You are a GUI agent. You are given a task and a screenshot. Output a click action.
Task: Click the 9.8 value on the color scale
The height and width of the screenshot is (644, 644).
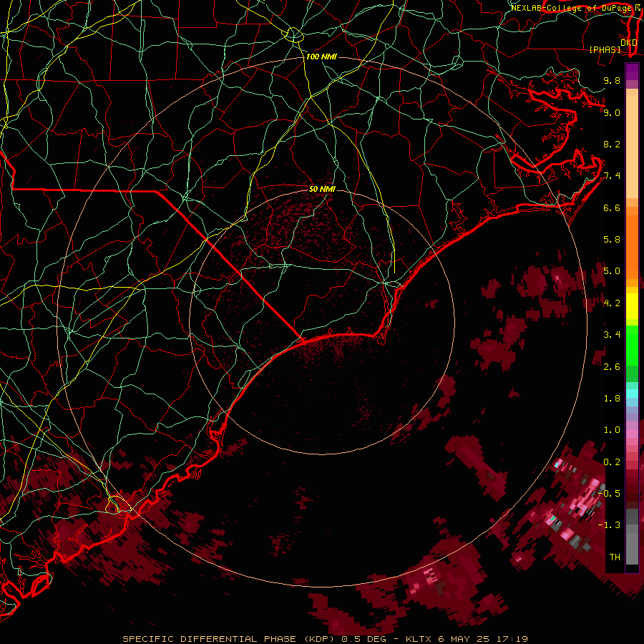click(x=612, y=80)
